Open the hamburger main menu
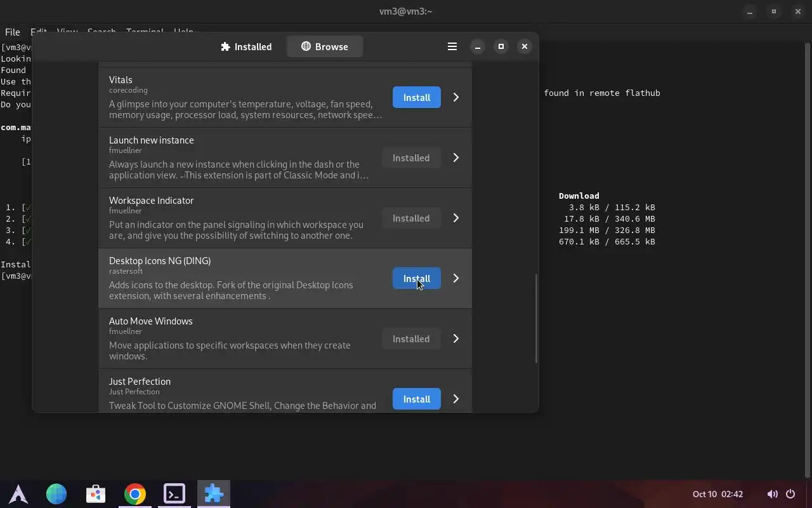812x508 pixels. [x=452, y=46]
